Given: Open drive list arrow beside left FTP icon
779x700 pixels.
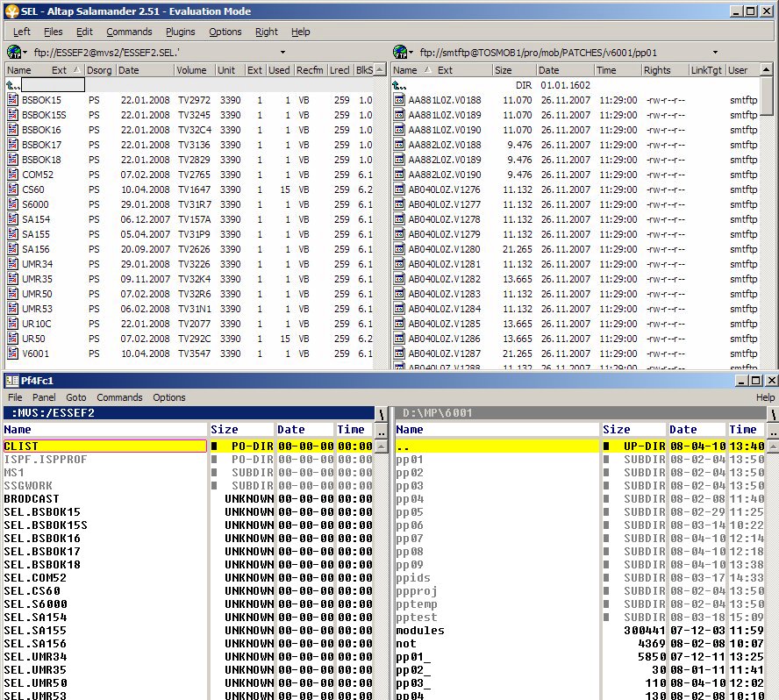Looking at the screenshot, I should pos(25,52).
